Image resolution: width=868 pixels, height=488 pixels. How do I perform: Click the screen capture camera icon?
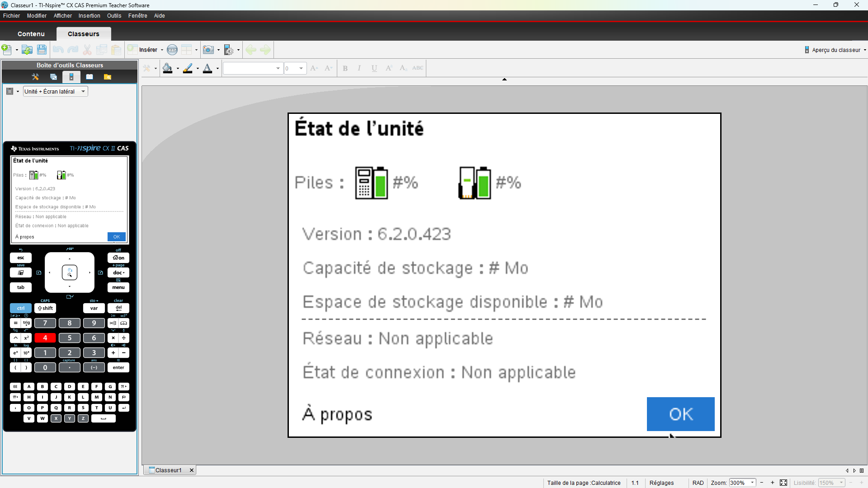click(x=208, y=50)
